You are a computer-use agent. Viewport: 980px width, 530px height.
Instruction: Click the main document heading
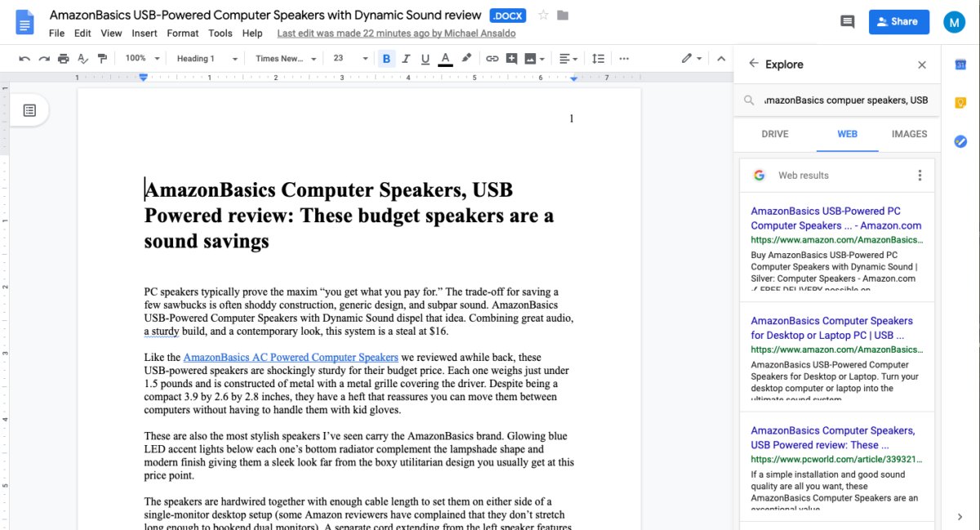[349, 216]
